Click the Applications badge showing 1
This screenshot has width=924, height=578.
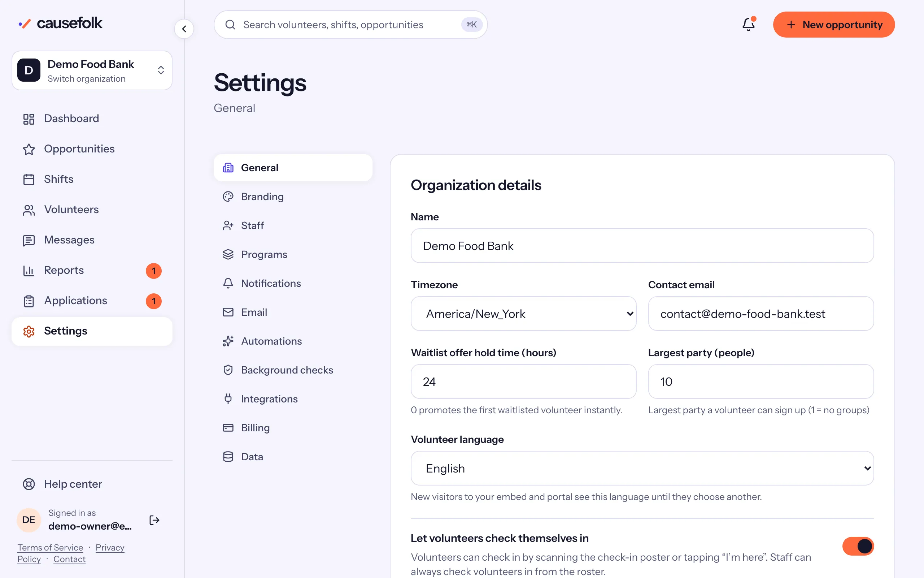[153, 301]
